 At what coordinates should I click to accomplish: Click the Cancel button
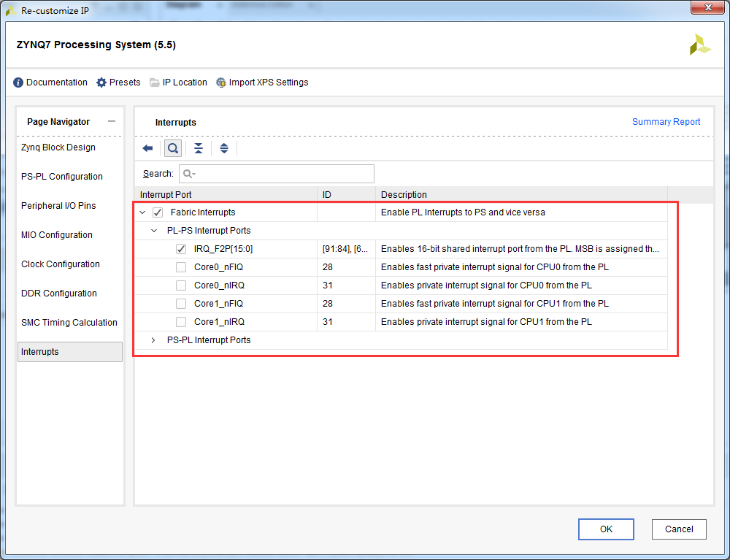[679, 529]
